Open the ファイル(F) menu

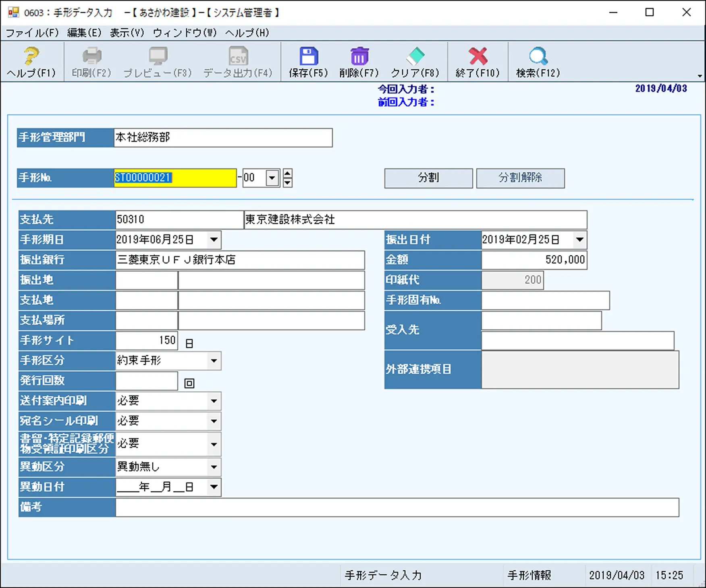pos(32,33)
